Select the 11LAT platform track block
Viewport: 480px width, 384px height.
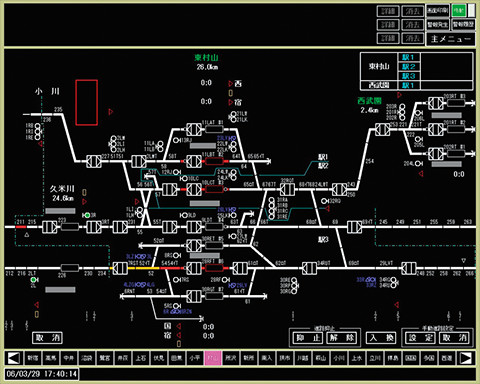point(214,129)
